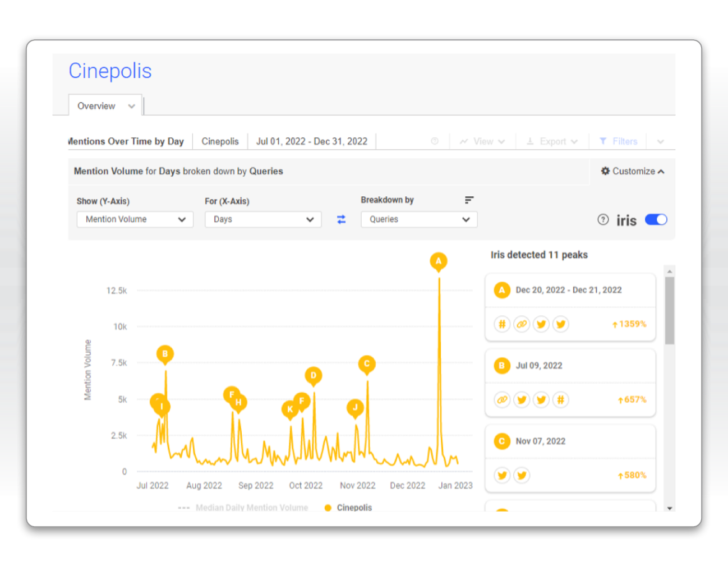This screenshot has height=571, width=728.
Task: Click the 580% increase value
Action: click(x=632, y=476)
